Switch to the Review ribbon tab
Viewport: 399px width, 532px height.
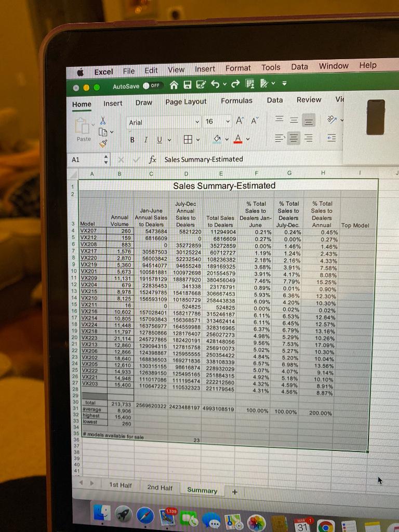click(x=309, y=100)
